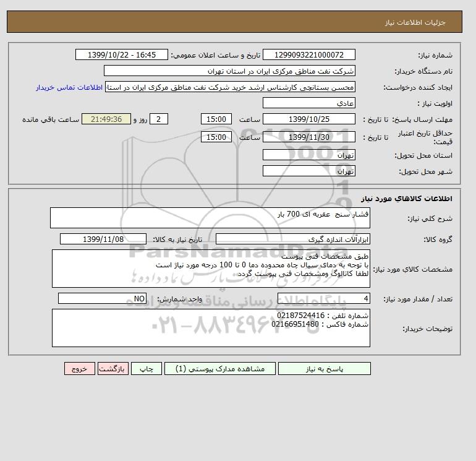Click the response deadline date 1399/10/25

coord(308,119)
